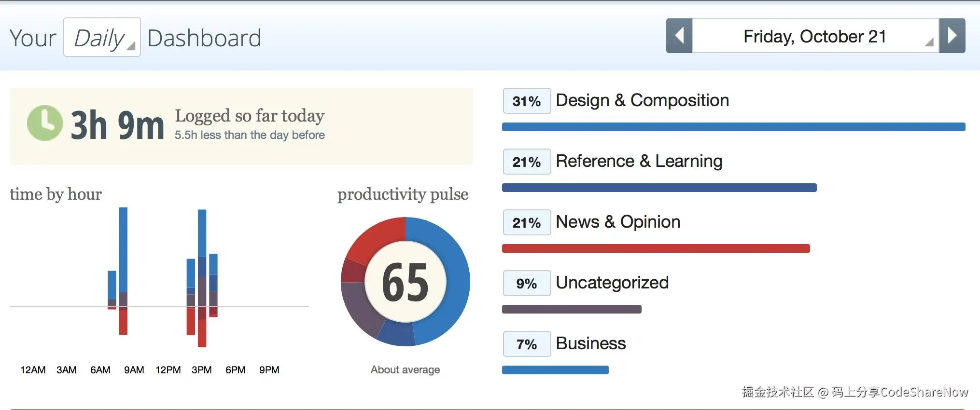
Task: Open the Reference & Learning category
Action: [639, 161]
